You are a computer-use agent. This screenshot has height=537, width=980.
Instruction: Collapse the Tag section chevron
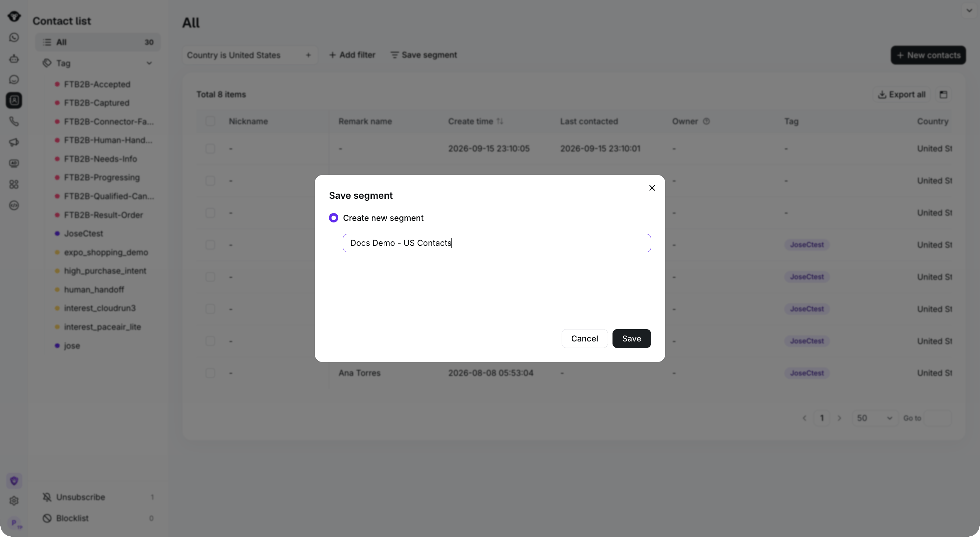click(149, 63)
